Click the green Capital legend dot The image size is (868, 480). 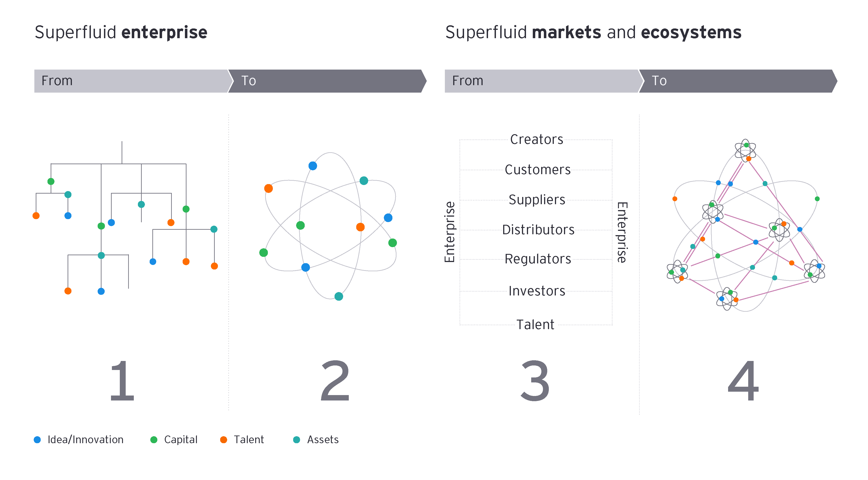(x=154, y=440)
